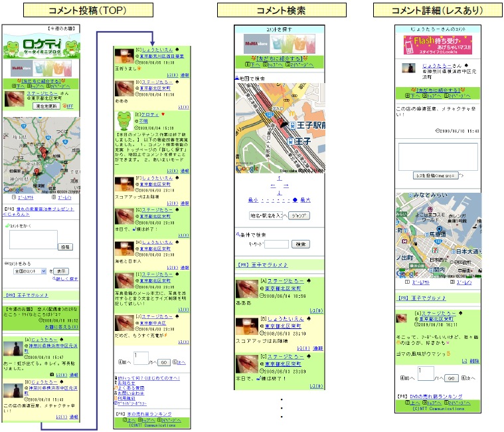Set map zoom to 最大 (maximum)
The width and height of the screenshot is (504, 432).
pyautogui.click(x=305, y=199)
